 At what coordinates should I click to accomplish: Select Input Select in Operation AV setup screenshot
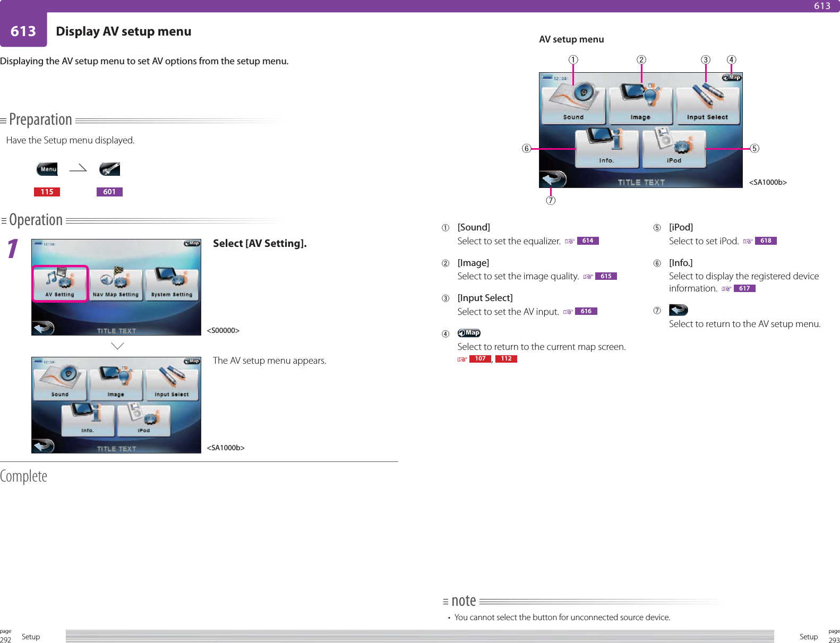172,383
